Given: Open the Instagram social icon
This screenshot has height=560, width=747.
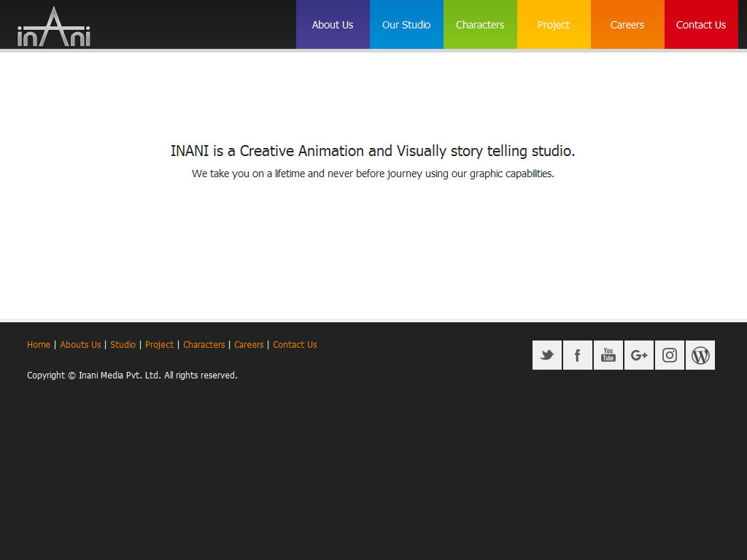Looking at the screenshot, I should click(x=670, y=355).
